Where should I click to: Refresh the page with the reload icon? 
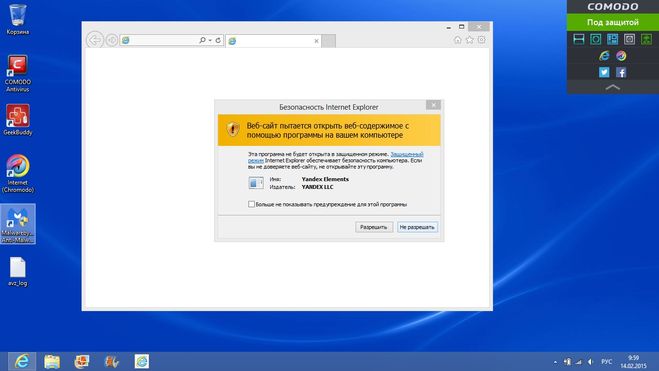click(x=218, y=40)
